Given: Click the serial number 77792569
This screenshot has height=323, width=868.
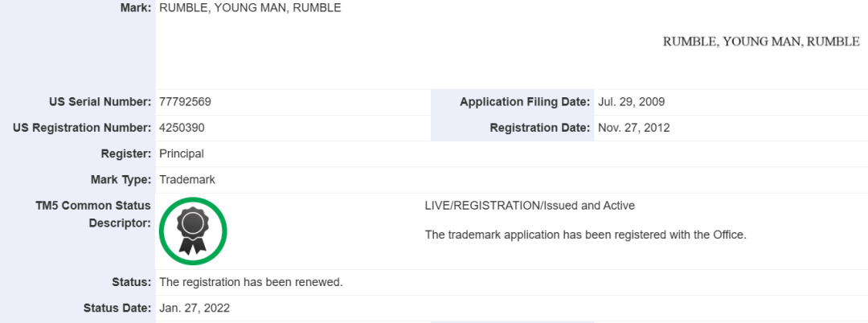Looking at the screenshot, I should pos(186,102).
